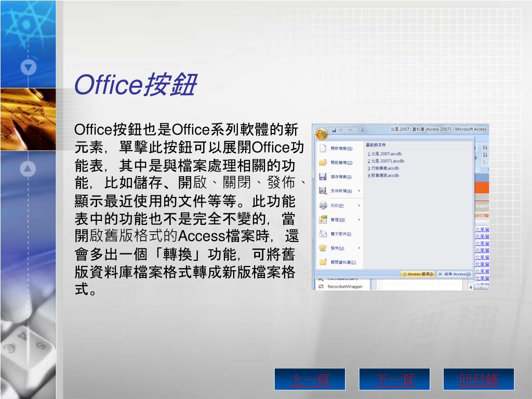Click the folder icon for 關閉資料庫(C)

[x=323, y=262]
